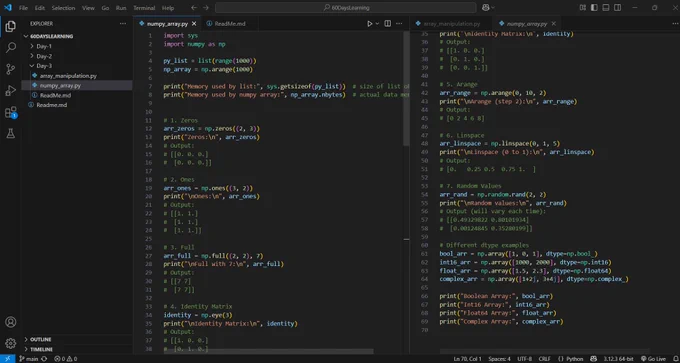Image resolution: width=680 pixels, height=363 pixels.
Task: Open ReadMe.md under Day-3
Action: pos(56,95)
